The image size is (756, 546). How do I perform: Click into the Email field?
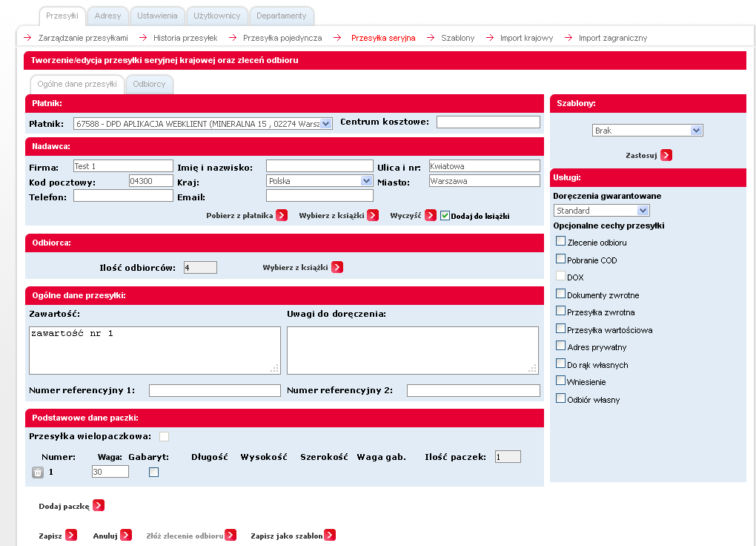[x=319, y=196]
